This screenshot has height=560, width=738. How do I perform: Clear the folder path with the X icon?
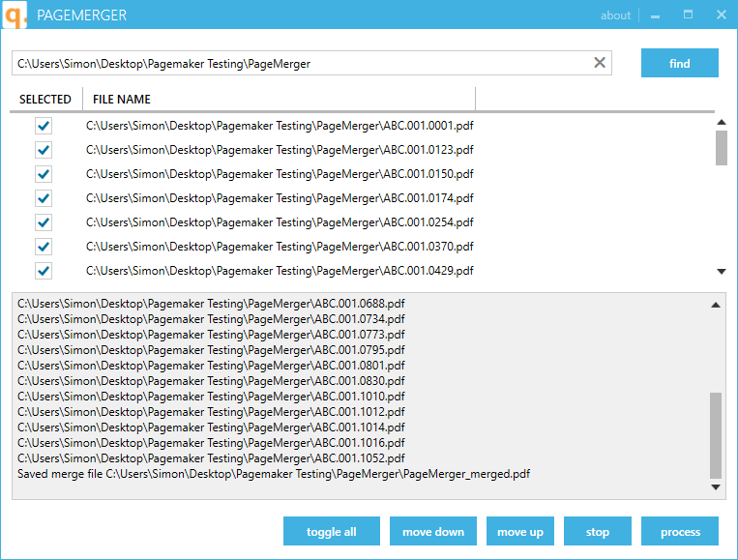(599, 63)
